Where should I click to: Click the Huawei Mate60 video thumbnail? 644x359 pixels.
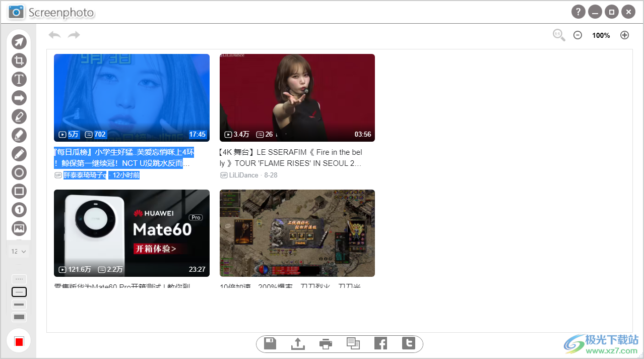[x=132, y=233]
